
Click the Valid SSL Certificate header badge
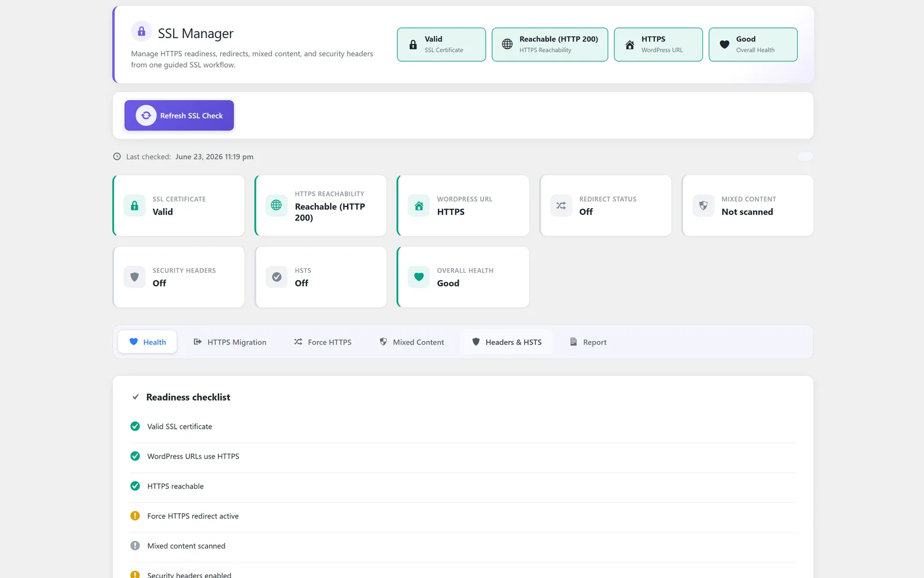click(441, 45)
